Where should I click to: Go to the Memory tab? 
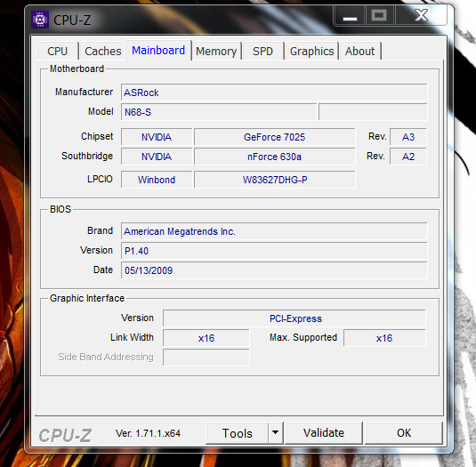point(216,51)
